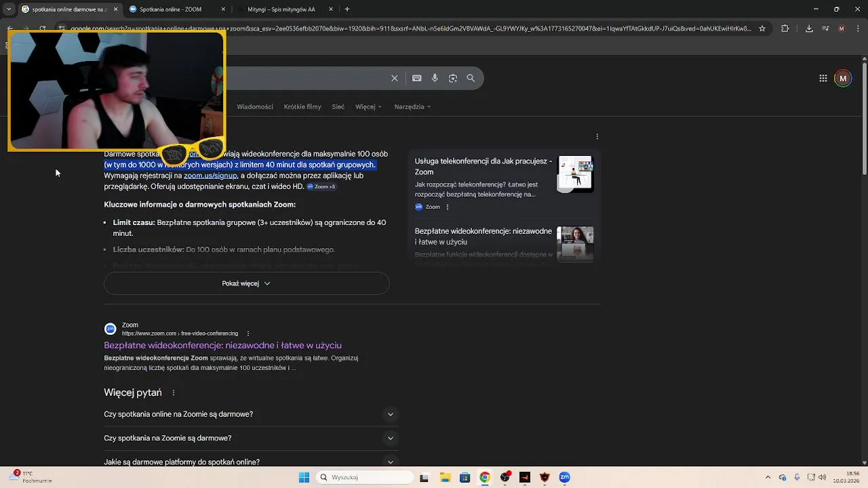Expand the Więcej search filter dropdown
868x488 pixels.
[x=368, y=106]
